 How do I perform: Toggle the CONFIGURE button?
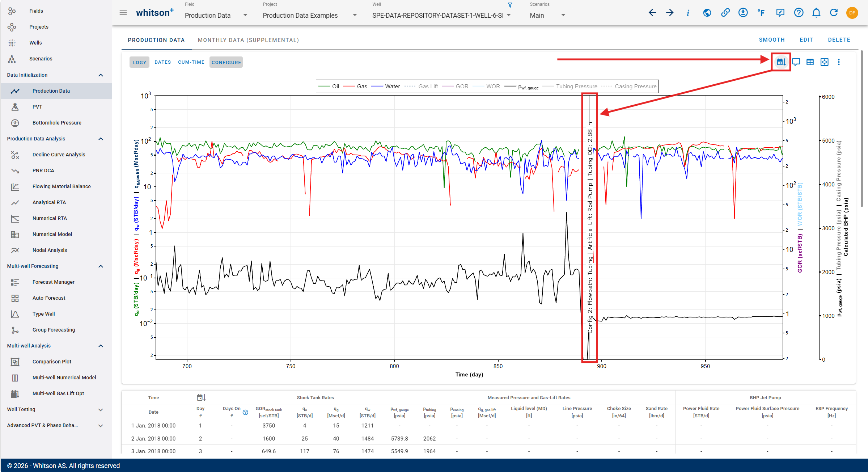pos(226,62)
